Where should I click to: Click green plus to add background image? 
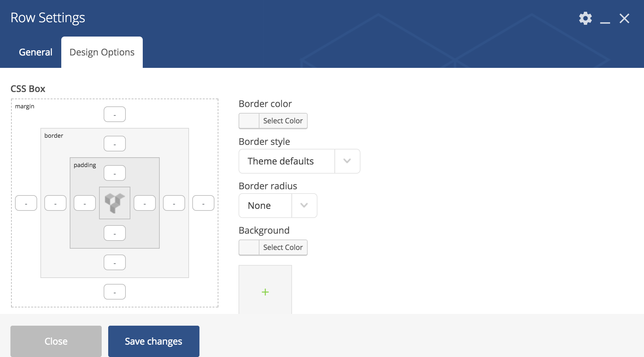[265, 292]
